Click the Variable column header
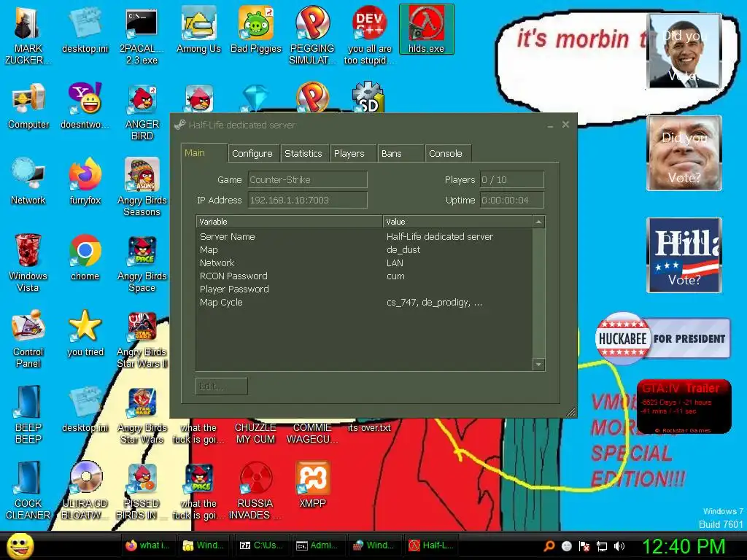The image size is (747, 560). click(290, 222)
